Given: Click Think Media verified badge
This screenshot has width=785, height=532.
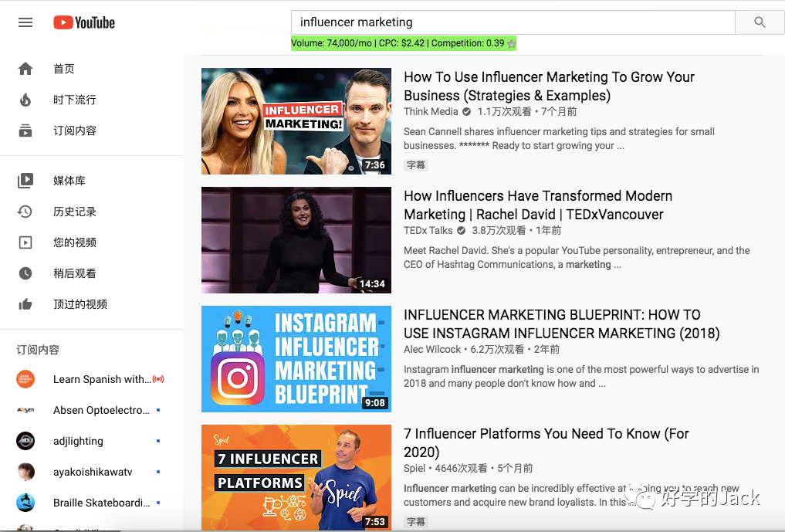Looking at the screenshot, I should point(466,112).
